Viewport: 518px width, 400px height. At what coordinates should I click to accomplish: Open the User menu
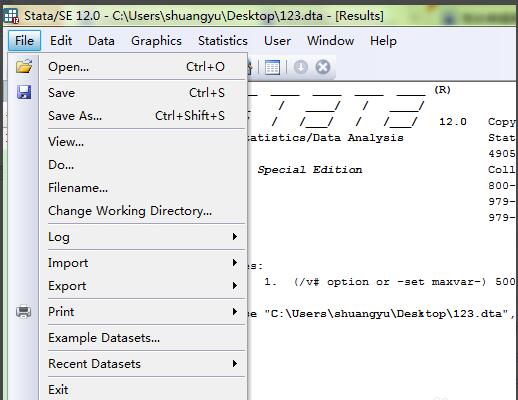coord(277,41)
